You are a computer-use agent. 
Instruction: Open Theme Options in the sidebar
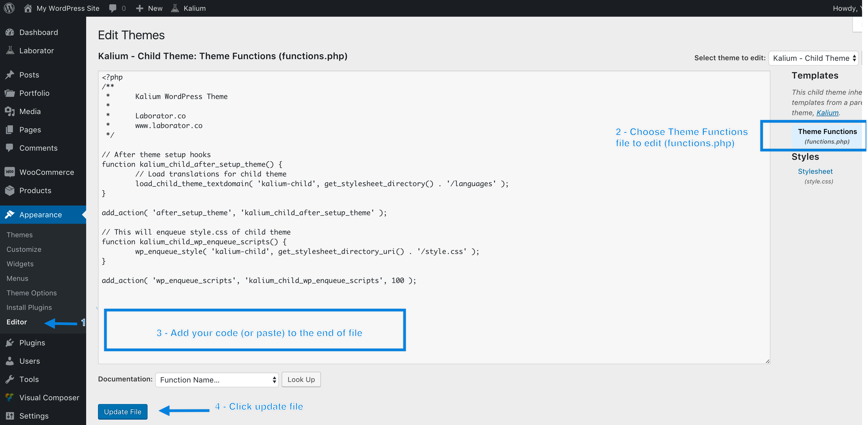[31, 293]
